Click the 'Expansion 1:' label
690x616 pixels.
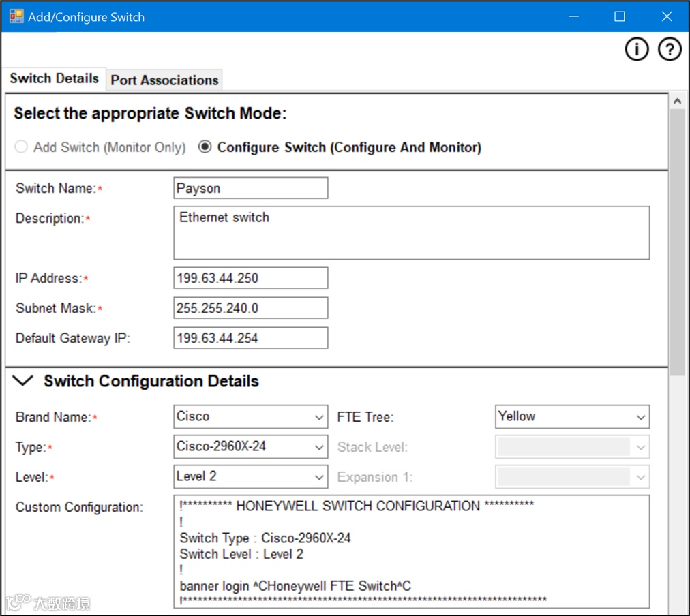pos(375,477)
